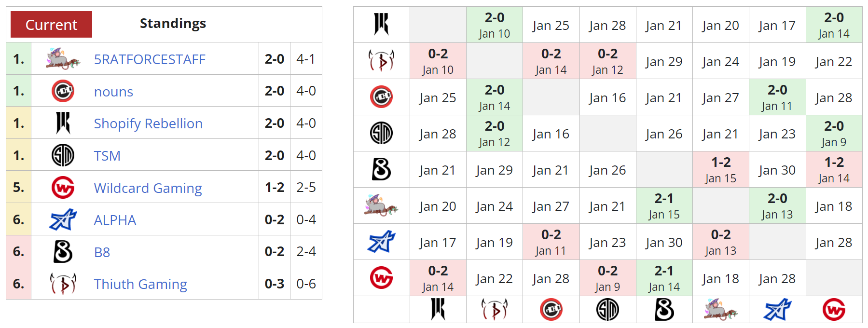The image size is (868, 328).
Task: Open the B8 team link in standings
Action: (x=102, y=252)
